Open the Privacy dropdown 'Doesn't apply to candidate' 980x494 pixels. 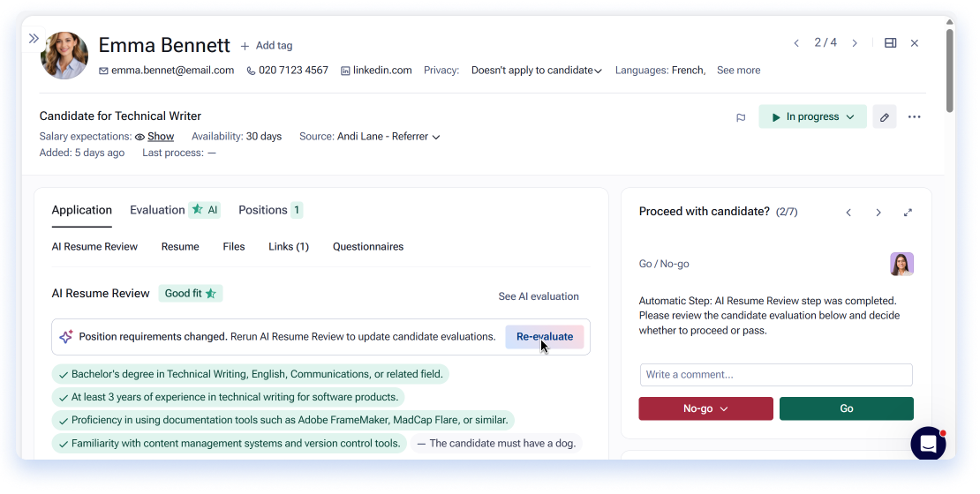(x=536, y=71)
